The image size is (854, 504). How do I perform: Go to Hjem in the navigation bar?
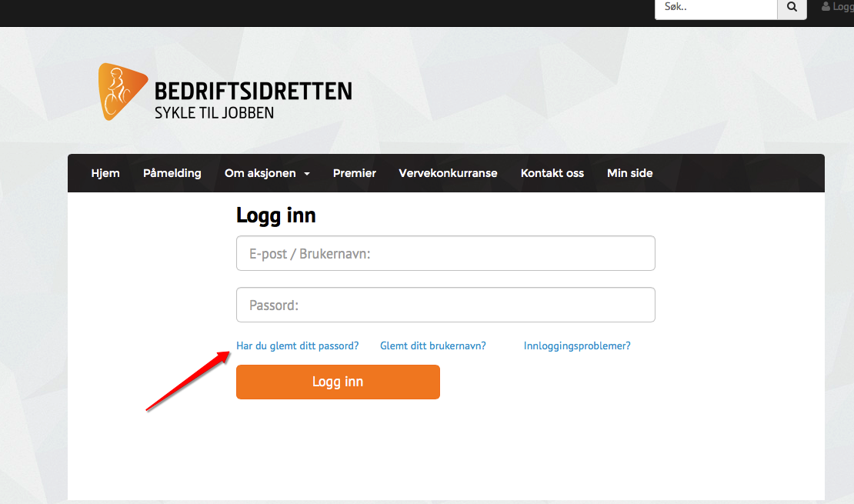(105, 173)
